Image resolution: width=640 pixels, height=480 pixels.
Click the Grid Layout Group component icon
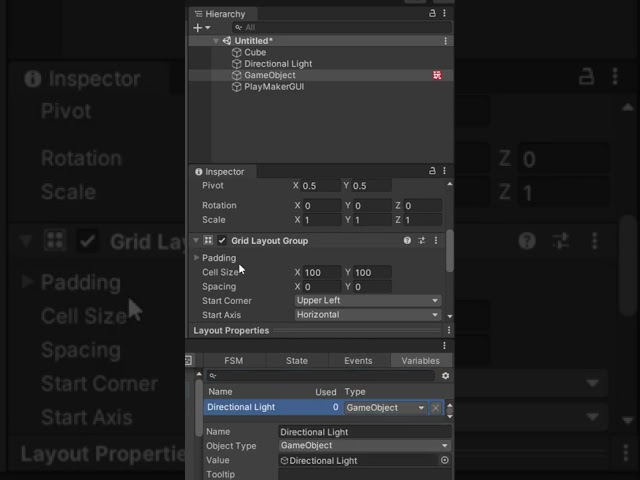point(208,240)
